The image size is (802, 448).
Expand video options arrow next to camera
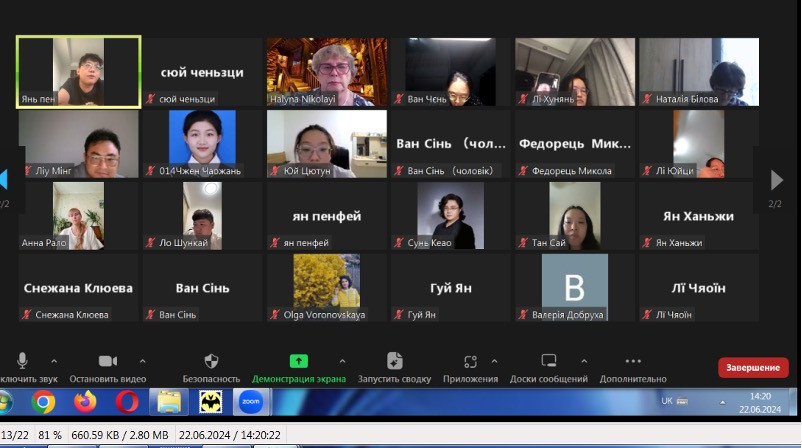click(143, 362)
